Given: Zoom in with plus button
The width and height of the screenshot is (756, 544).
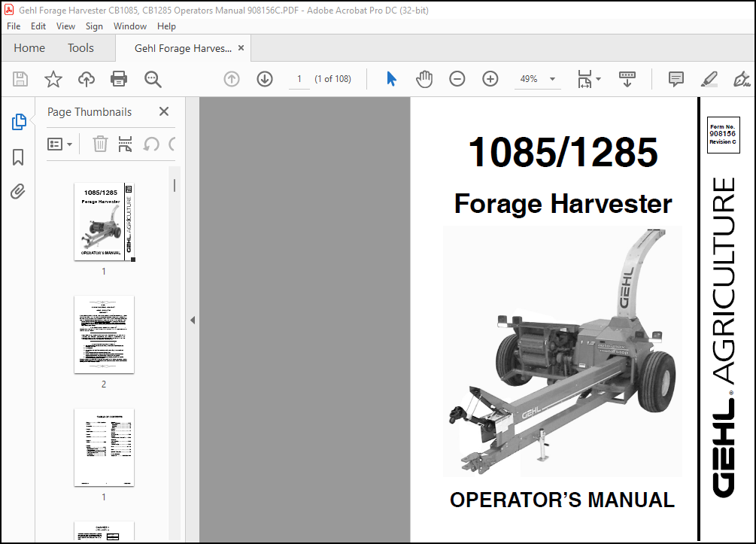Looking at the screenshot, I should (x=490, y=78).
